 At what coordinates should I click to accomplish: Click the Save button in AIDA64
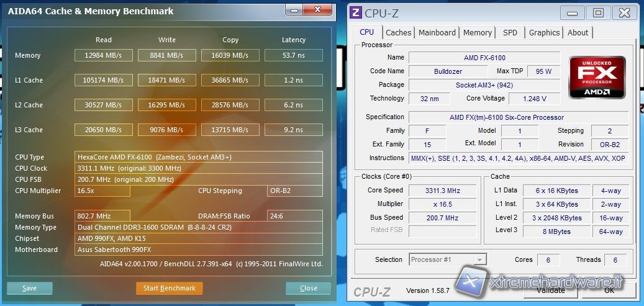30,288
